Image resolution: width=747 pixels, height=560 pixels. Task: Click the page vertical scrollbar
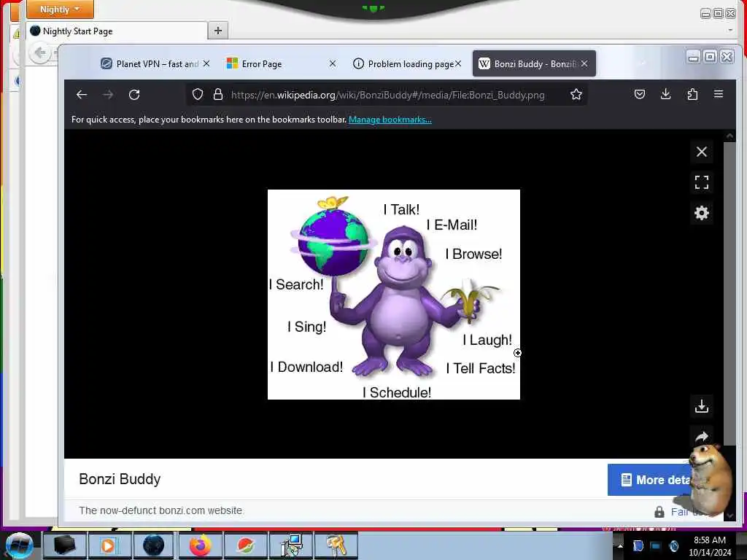[x=729, y=293]
